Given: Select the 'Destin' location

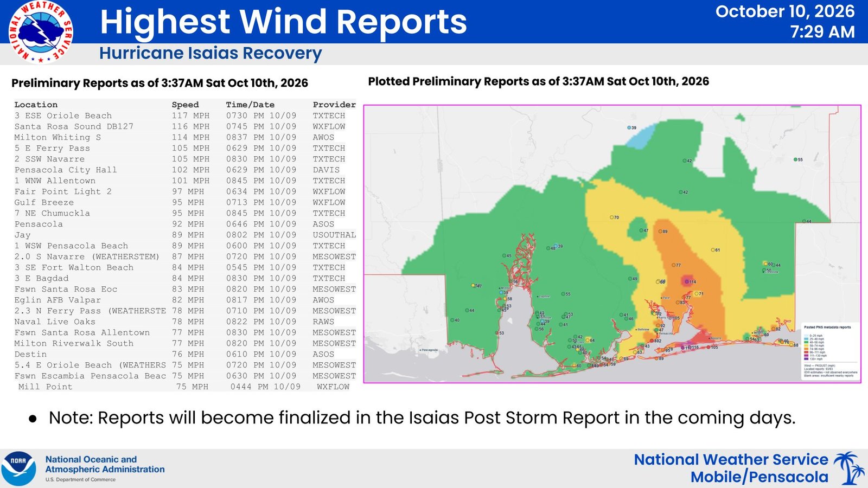Looking at the screenshot, I should (30, 354).
